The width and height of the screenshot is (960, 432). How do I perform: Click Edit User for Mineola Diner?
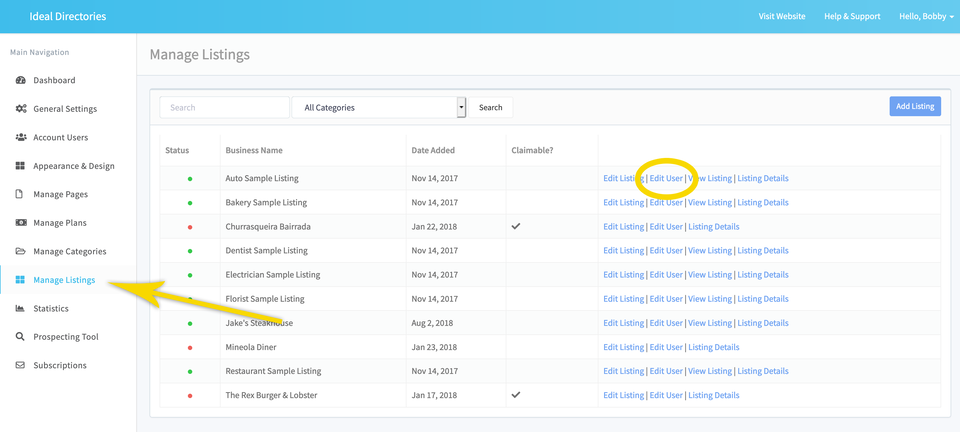click(x=666, y=348)
